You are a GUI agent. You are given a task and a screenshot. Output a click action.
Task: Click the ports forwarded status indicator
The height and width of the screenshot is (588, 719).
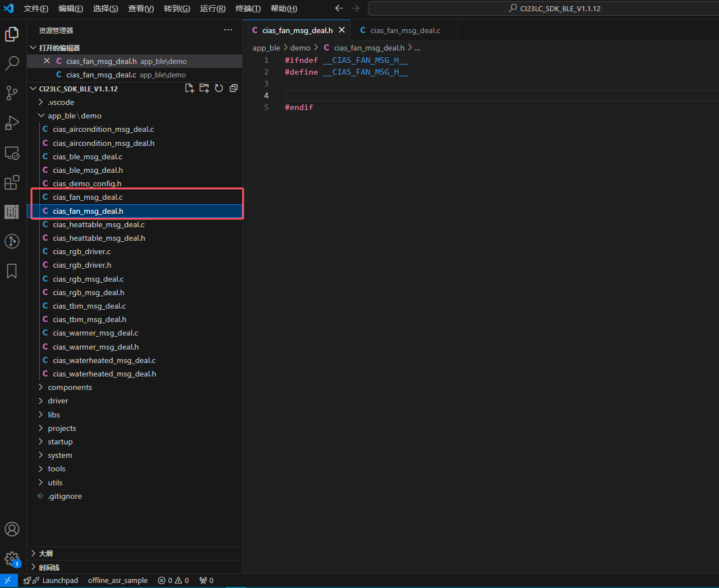coord(206,581)
